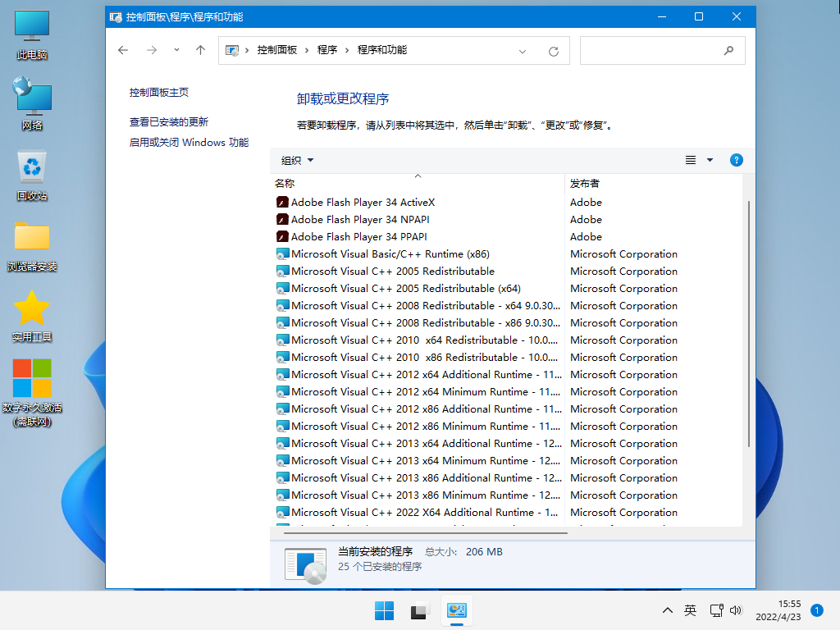Select Visual C++ 2008 Redistributable x86 entry
840x630 pixels.
418,323
